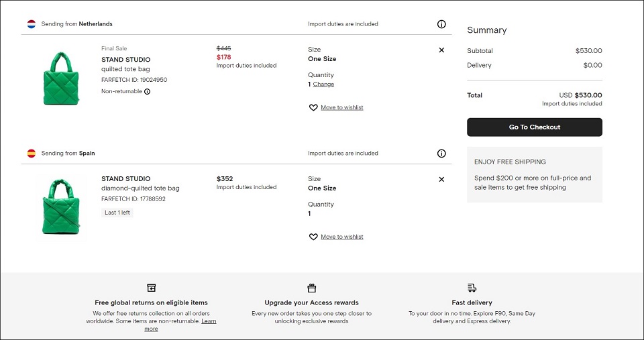Click 'FARFETCH ID: 17788592' text
This screenshot has height=340, width=644.
133,199
